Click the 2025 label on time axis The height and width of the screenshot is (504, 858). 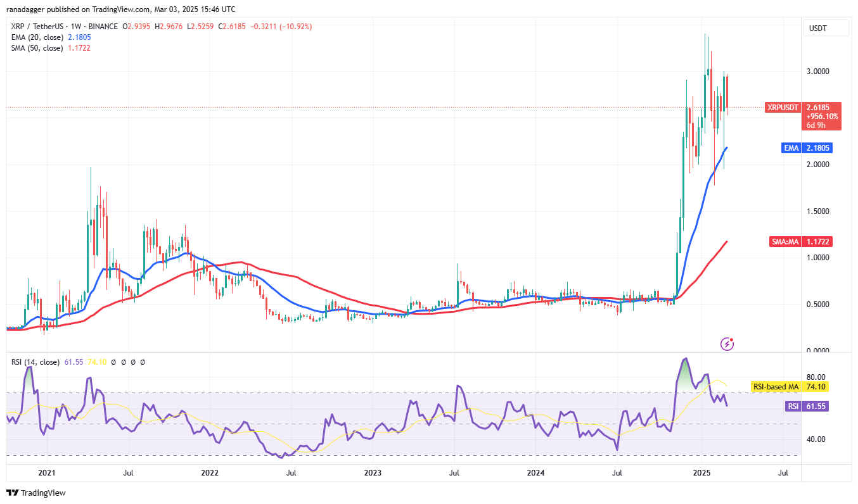[701, 473]
